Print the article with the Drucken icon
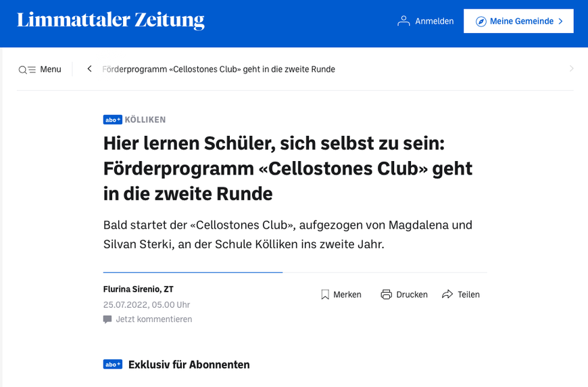 point(386,295)
